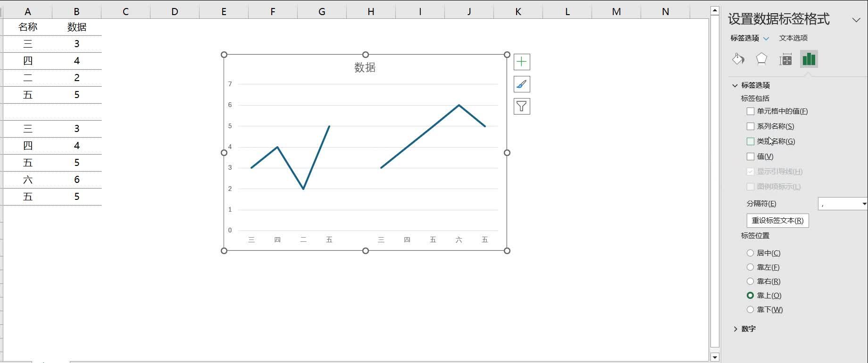Click the 重设标签文本 button
The width and height of the screenshot is (868, 363).
pos(777,221)
